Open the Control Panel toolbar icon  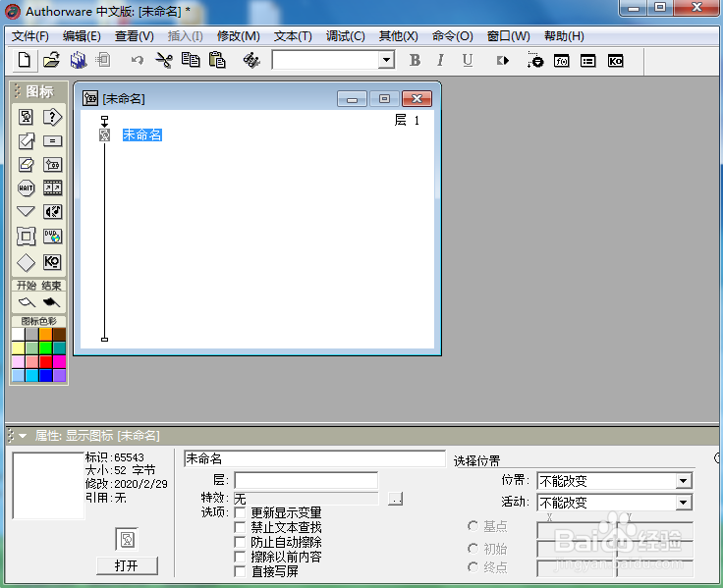point(534,60)
